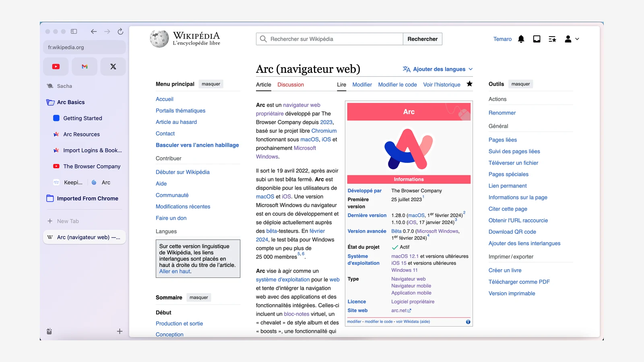Screen dimensions: 644x362
Task: Reload the page with the refresh icon
Action: (120, 31)
